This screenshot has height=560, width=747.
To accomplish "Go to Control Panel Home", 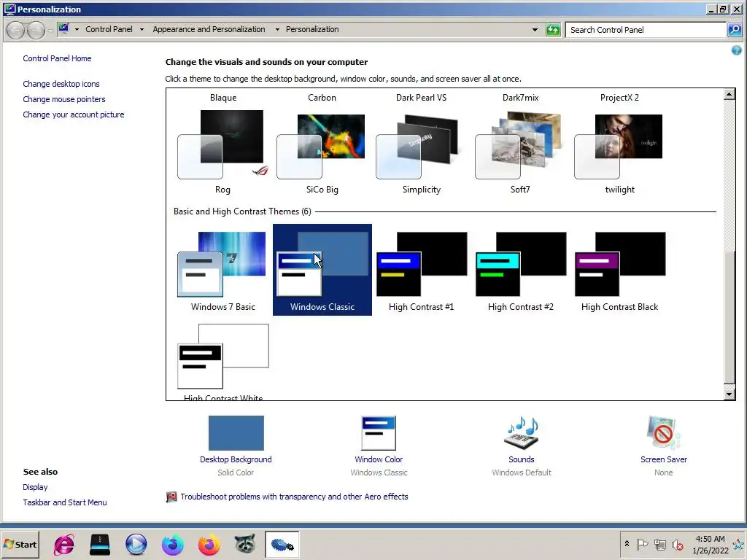I will 57,58.
